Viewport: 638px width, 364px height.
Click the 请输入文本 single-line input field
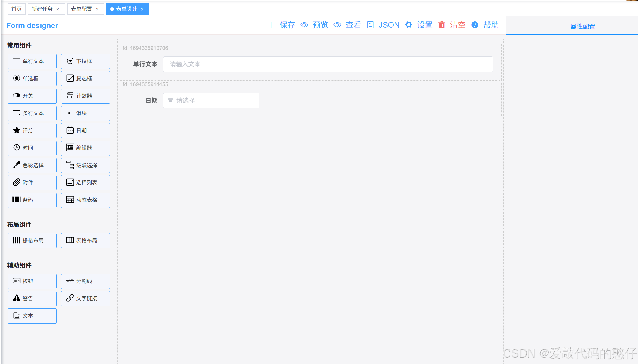[328, 64]
